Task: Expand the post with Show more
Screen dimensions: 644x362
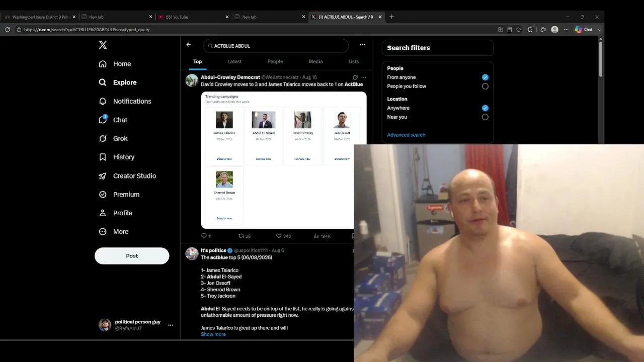Action: coord(213,334)
